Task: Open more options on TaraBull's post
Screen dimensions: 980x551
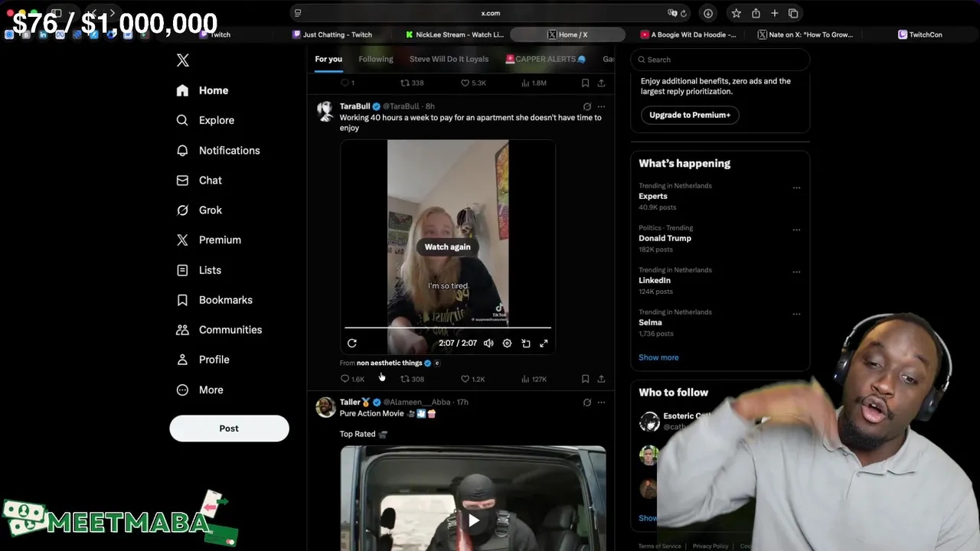Action: coord(601,106)
